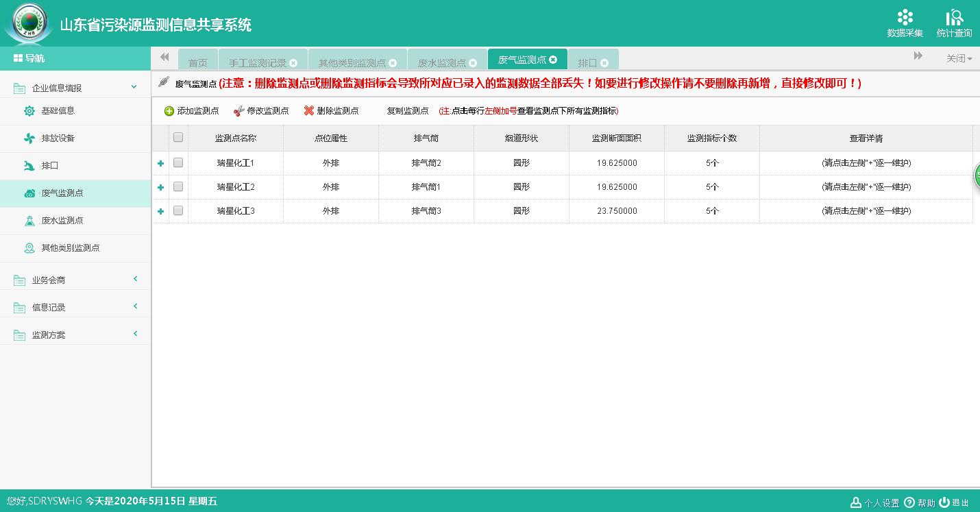Viewport: 980px width, 512px height.
Task: Open 统计查询 statistics query icon
Action: (x=954, y=18)
